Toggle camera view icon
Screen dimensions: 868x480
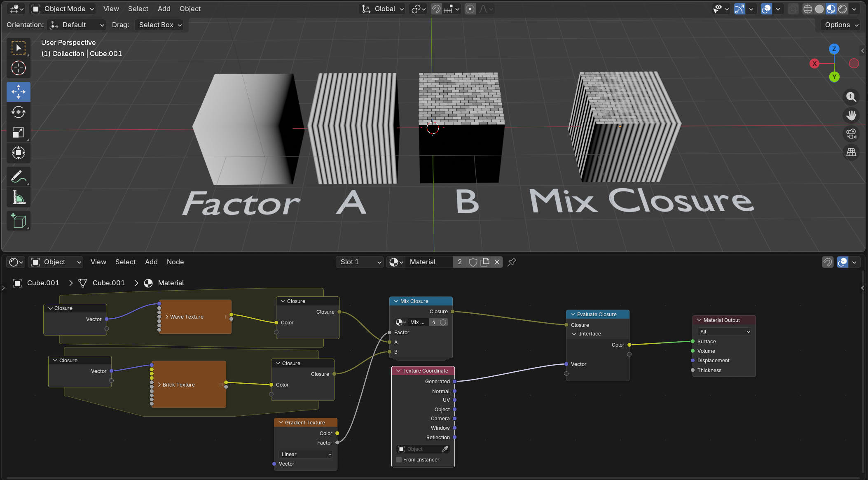coord(851,134)
